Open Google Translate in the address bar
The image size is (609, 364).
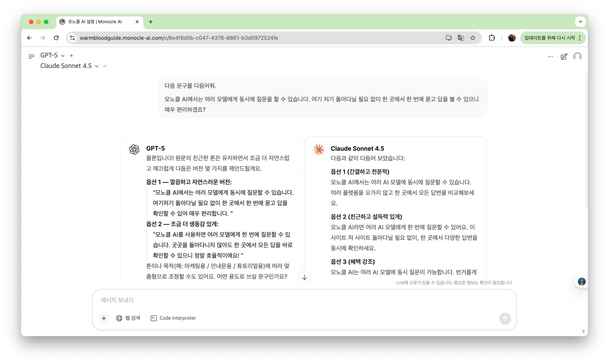(x=461, y=38)
